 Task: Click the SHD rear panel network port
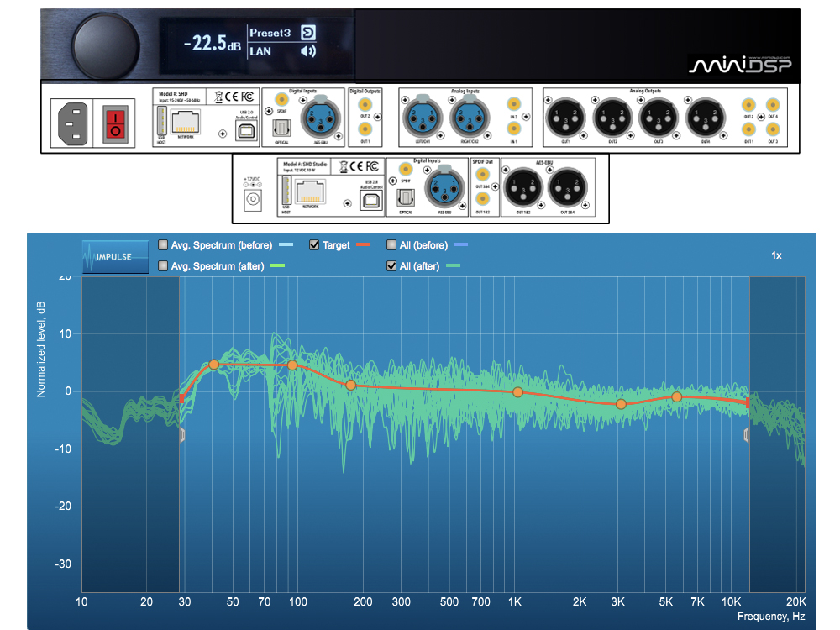[x=184, y=123]
